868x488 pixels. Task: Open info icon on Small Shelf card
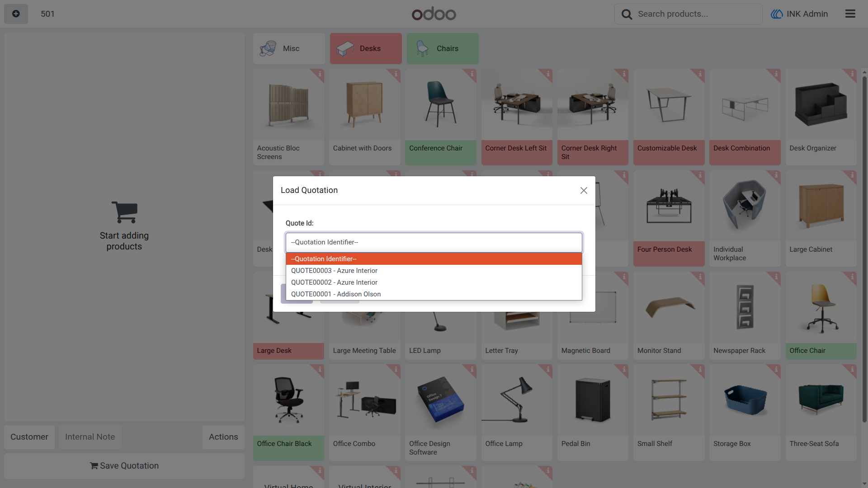pos(700,370)
